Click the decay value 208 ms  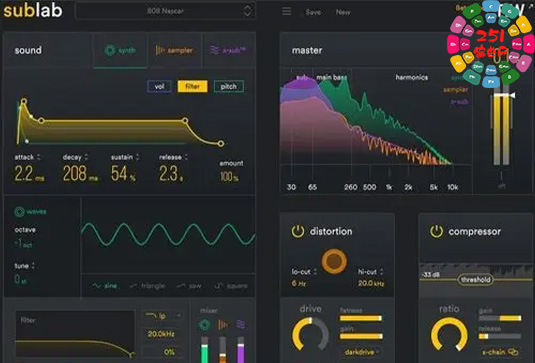click(80, 173)
